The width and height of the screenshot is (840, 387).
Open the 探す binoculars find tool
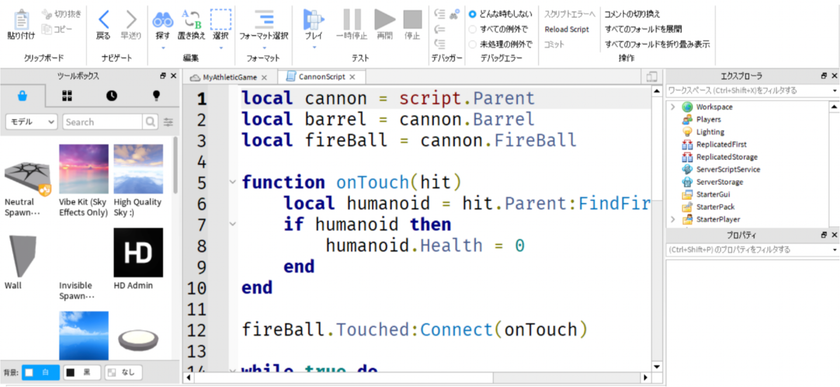pyautogui.click(x=162, y=20)
